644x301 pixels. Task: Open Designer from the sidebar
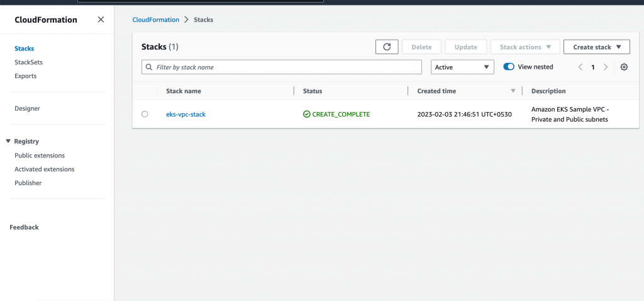27,108
